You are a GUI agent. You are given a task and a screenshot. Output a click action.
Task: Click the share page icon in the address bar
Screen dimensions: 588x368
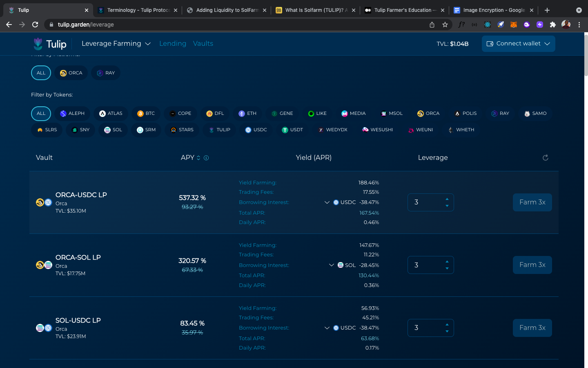(432, 25)
